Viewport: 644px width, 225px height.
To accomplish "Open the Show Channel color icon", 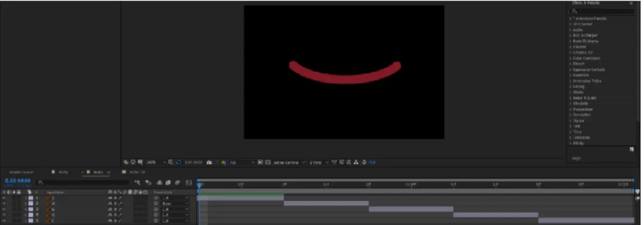I will click(x=224, y=163).
